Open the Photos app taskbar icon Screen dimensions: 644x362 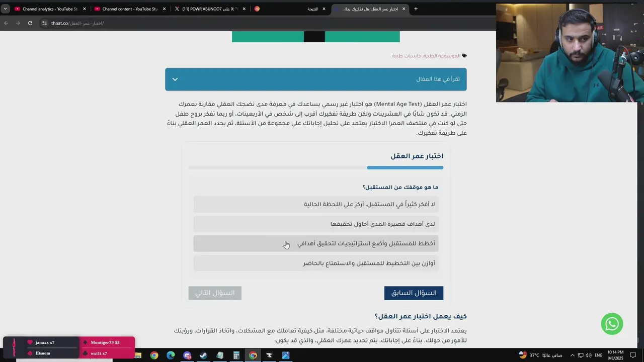(286, 355)
